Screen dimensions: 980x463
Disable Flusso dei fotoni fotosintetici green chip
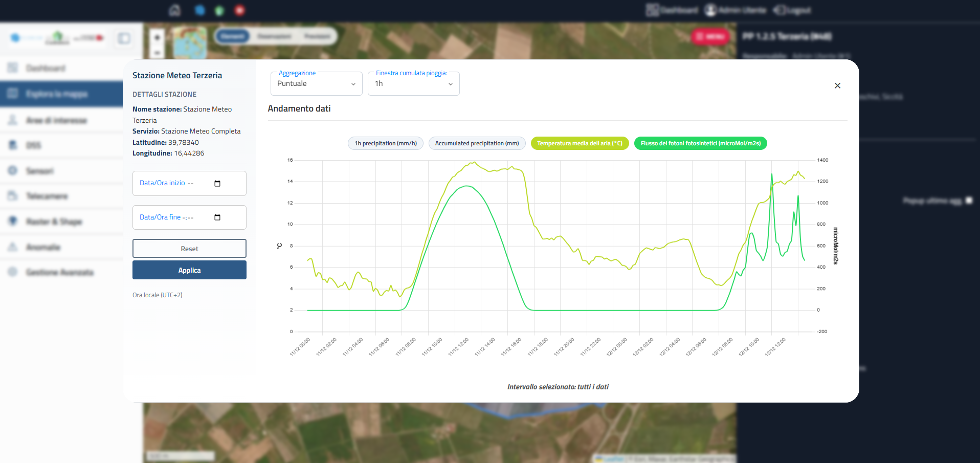700,143
